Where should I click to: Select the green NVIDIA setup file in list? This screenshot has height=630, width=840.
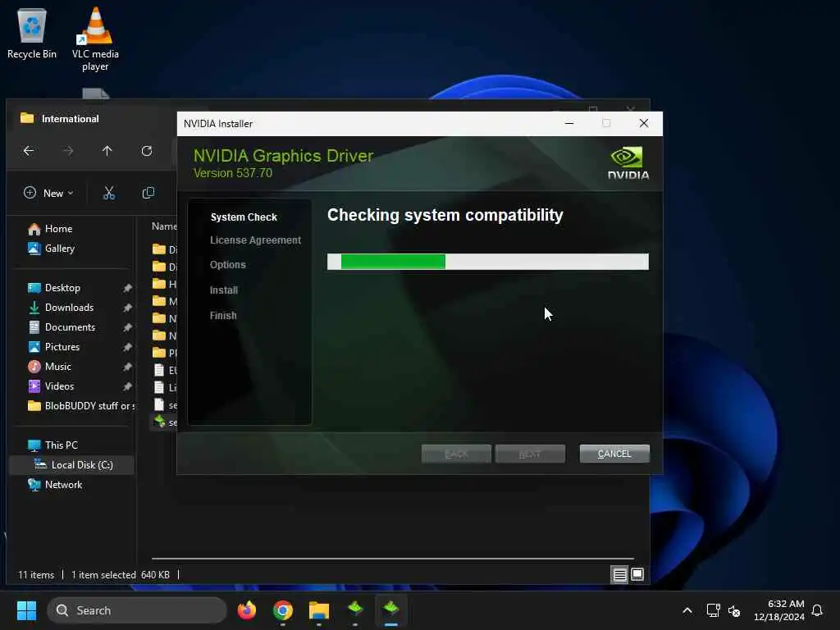[164, 422]
